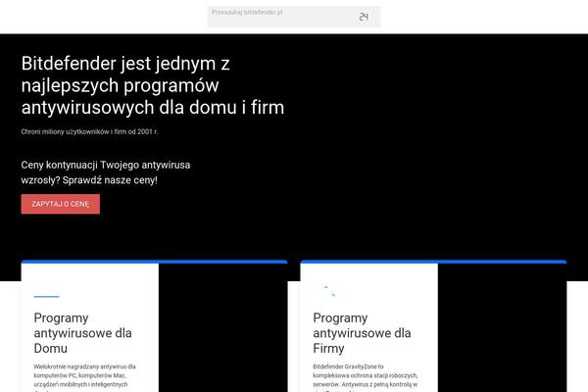Open 'Programy antywirusowe dla Firmy' card heading
This screenshot has width=588, height=392.
[362, 333]
